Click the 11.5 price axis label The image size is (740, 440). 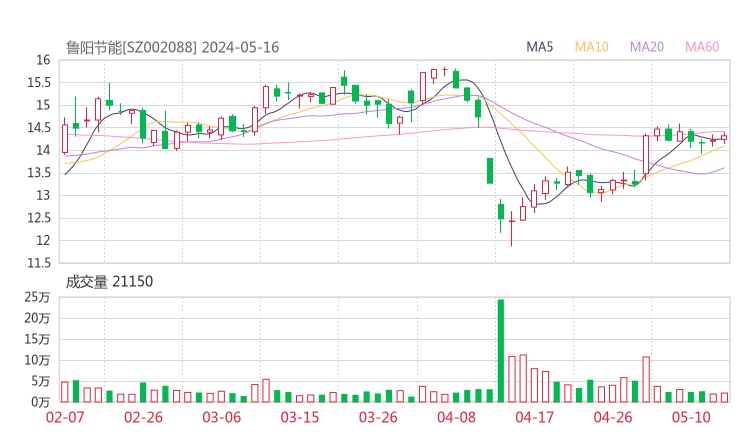click(39, 263)
